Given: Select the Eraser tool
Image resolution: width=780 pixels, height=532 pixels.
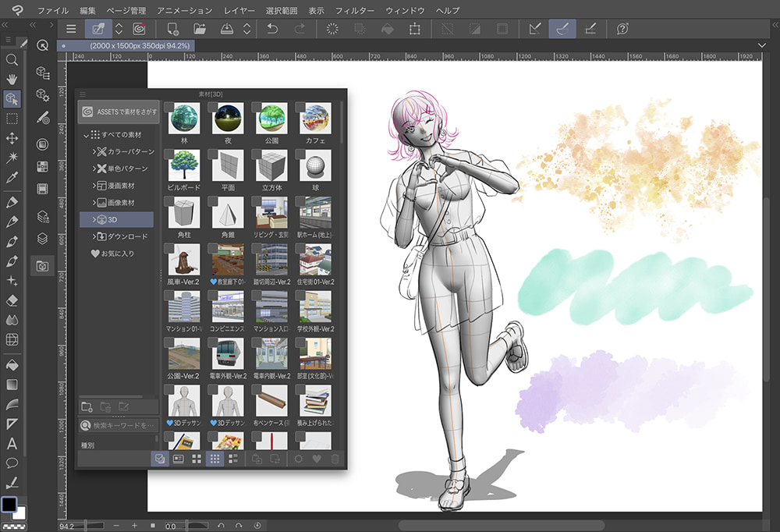Looking at the screenshot, I should [x=12, y=300].
